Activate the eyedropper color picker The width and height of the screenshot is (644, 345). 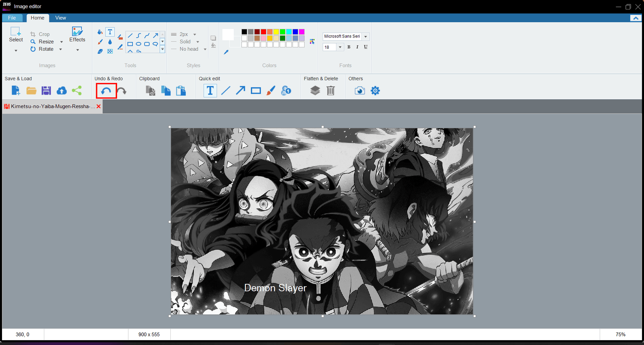click(226, 52)
